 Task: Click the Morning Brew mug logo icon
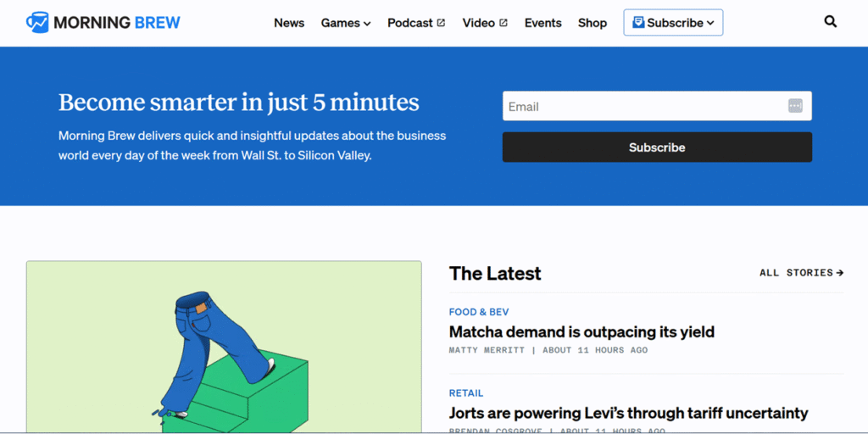(x=37, y=23)
